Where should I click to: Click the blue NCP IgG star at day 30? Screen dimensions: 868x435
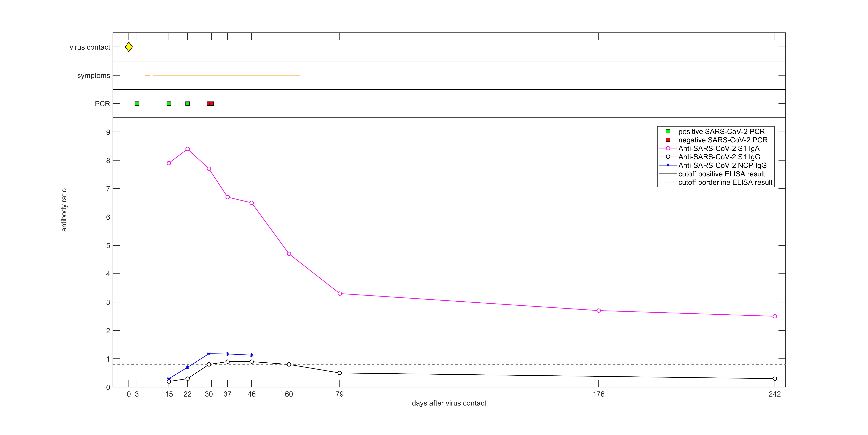click(x=209, y=354)
